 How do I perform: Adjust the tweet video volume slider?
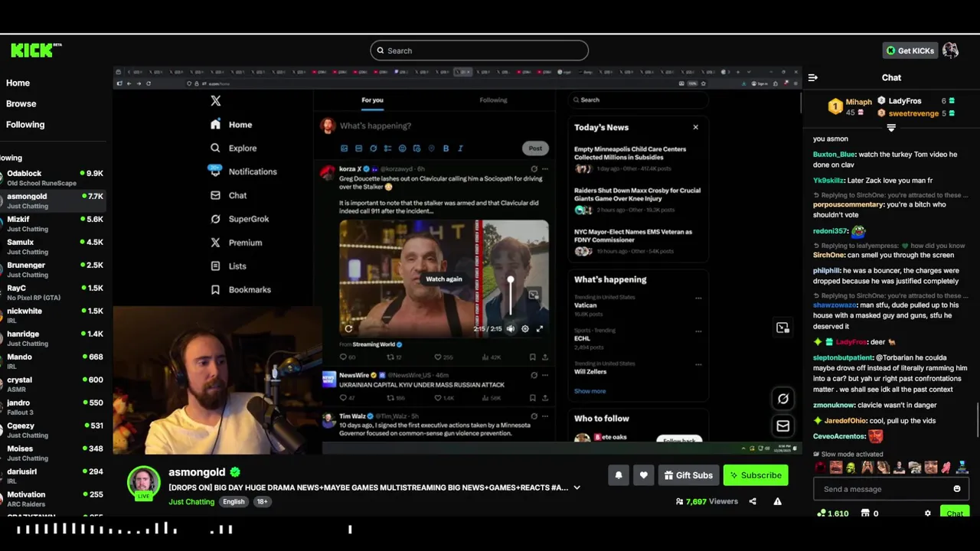click(511, 295)
